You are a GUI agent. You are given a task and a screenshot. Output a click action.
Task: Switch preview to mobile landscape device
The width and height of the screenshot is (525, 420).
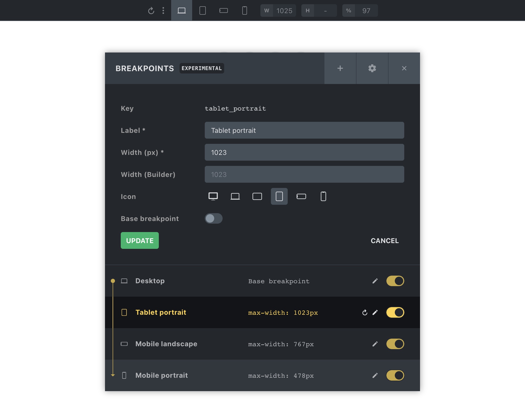click(x=223, y=11)
